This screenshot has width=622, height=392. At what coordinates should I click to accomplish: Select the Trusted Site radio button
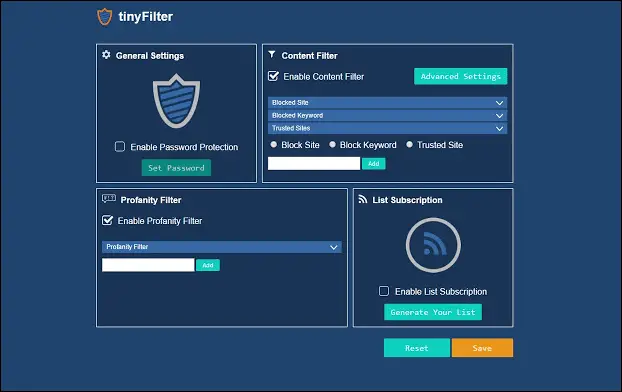[x=409, y=145]
